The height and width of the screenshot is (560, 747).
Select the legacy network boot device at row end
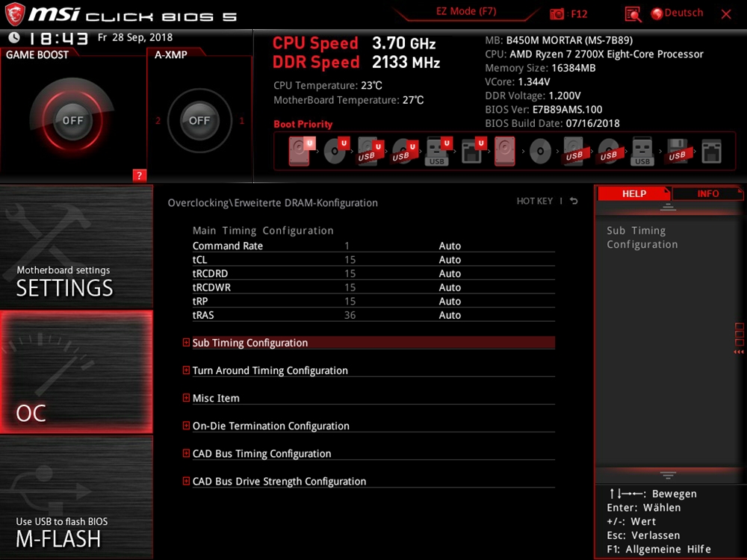click(711, 152)
